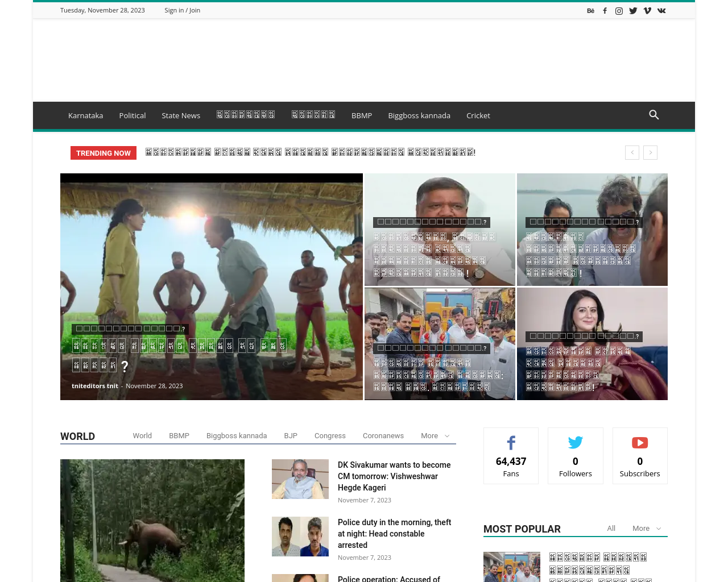Open the VK icon in top bar
Viewport: 728px width, 582px height.
click(661, 11)
